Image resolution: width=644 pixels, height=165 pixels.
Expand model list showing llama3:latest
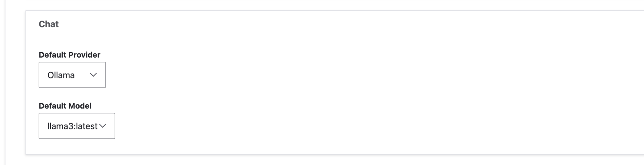tap(77, 126)
